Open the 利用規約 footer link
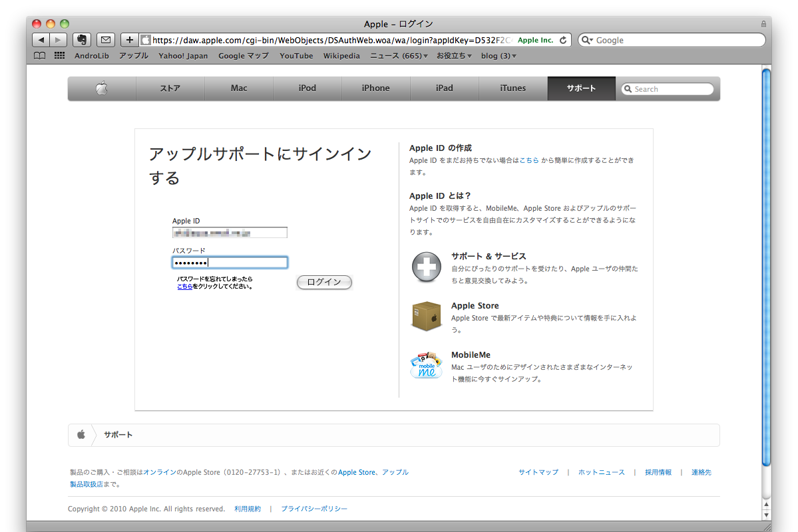The height and width of the screenshot is (532, 798). pos(248,509)
